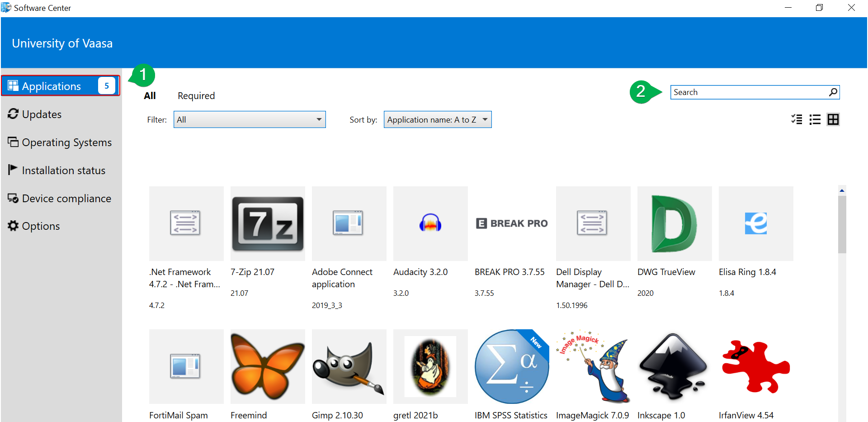Select the DWG TrueView green D icon
The width and height of the screenshot is (868, 422).
click(675, 223)
